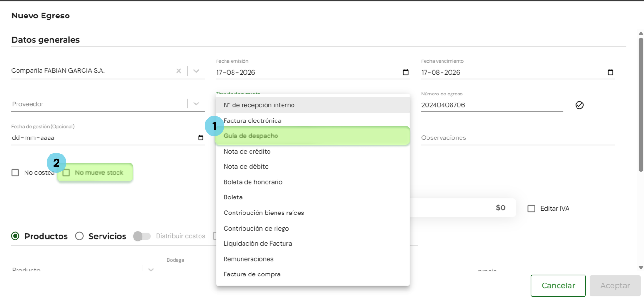Choose N° de recepción interno option
Viewport: 644px width, 300px height.
coord(312,105)
